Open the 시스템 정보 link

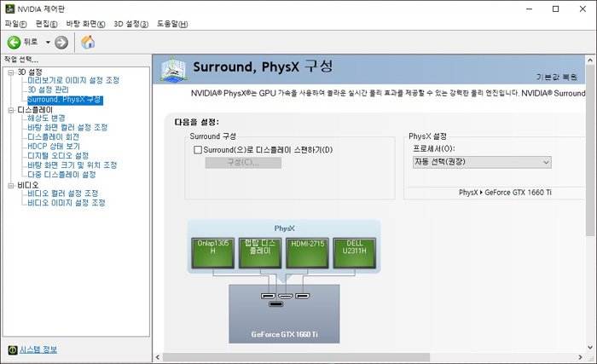pyautogui.click(x=38, y=350)
